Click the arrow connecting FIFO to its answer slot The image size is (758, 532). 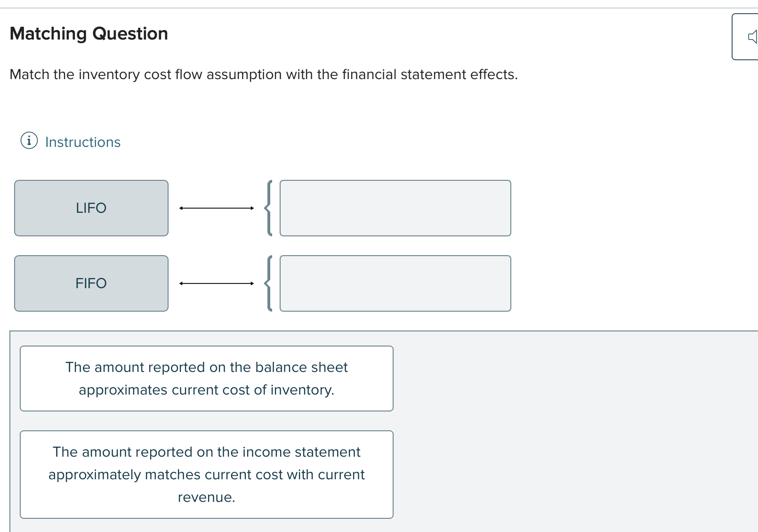(216, 283)
